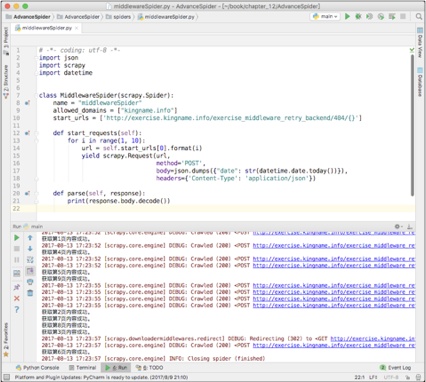Image resolution: width=426 pixels, height=382 pixels.
Task: Toggle soft-wrap in Run console
Action: [30, 260]
